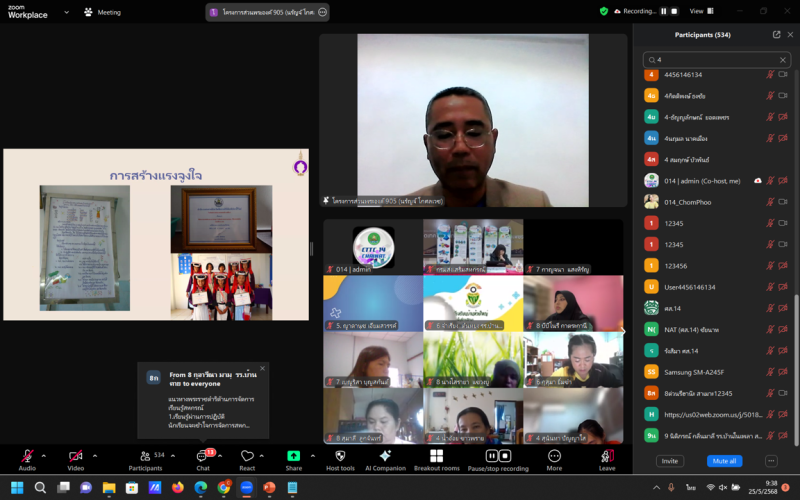Click the shared slide presentation
The width and height of the screenshot is (800, 500).
point(156,235)
